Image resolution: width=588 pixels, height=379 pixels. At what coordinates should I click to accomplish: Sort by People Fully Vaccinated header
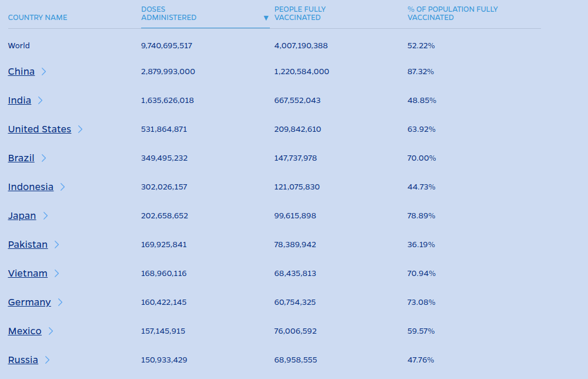[300, 14]
